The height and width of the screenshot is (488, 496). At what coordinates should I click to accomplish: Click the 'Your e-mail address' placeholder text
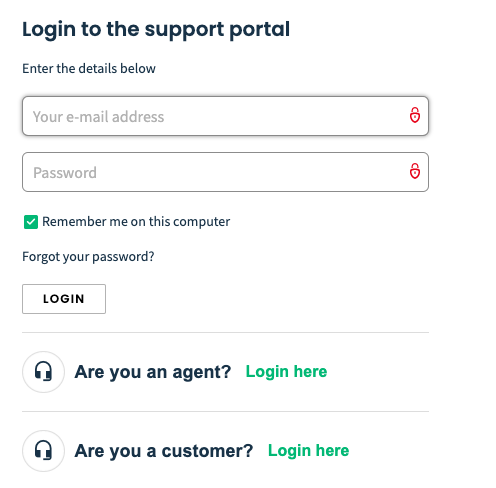98,117
